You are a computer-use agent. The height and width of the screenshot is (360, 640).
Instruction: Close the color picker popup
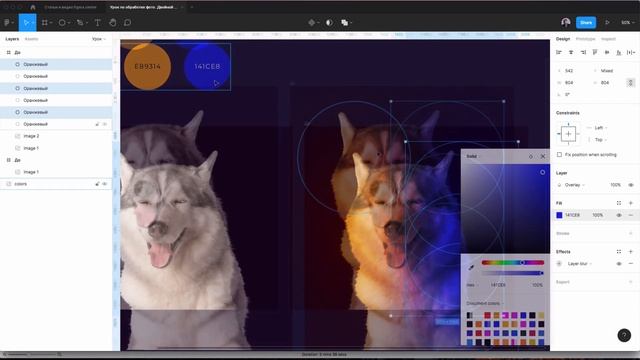pos(543,156)
